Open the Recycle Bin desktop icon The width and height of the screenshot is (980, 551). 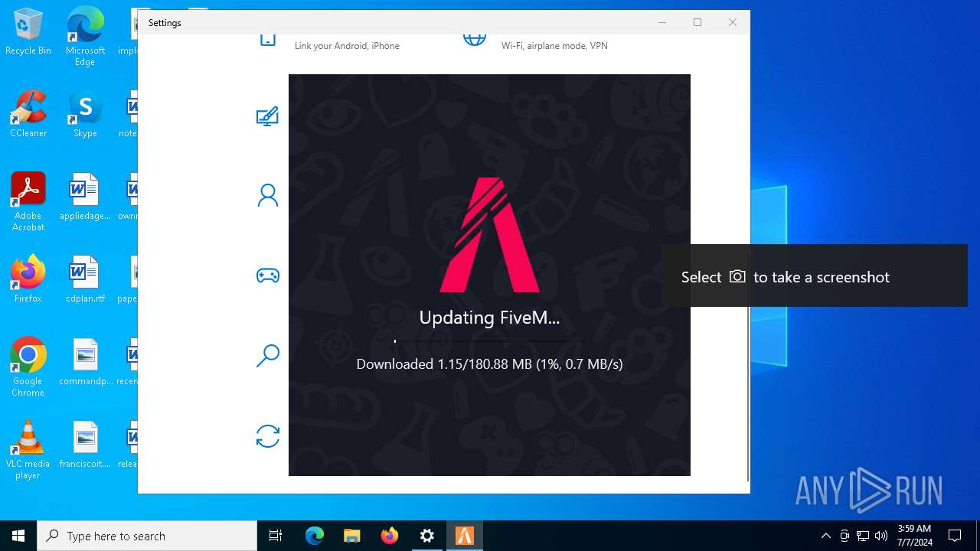coord(28,32)
